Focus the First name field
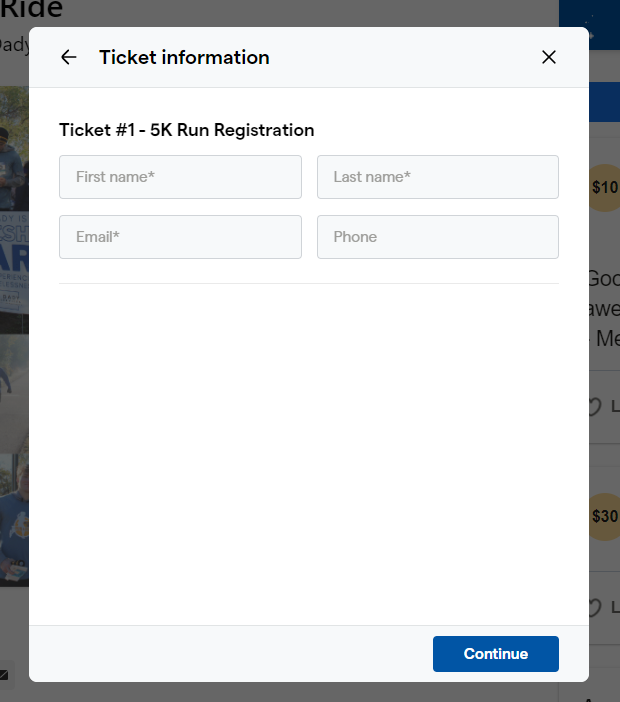 [x=180, y=177]
